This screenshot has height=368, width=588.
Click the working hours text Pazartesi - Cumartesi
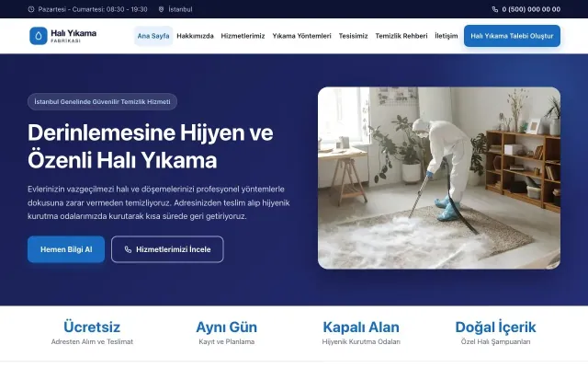click(x=93, y=9)
